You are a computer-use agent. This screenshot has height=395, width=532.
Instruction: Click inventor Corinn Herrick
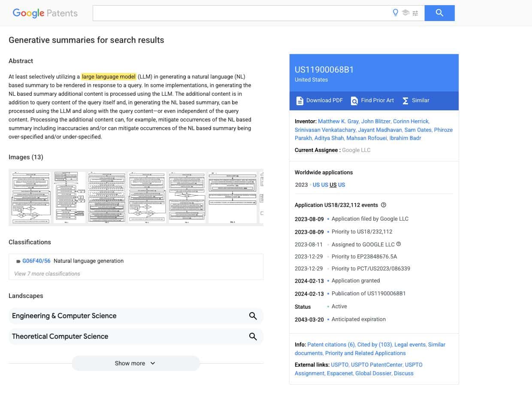(x=411, y=121)
